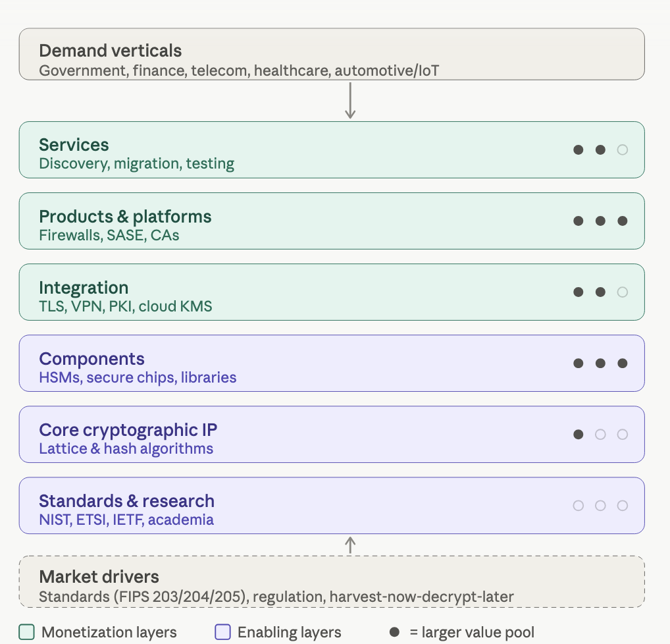Screen dimensions: 670x644
Task: Click the Enabling layers purple legend swatch
Action: (x=222, y=632)
